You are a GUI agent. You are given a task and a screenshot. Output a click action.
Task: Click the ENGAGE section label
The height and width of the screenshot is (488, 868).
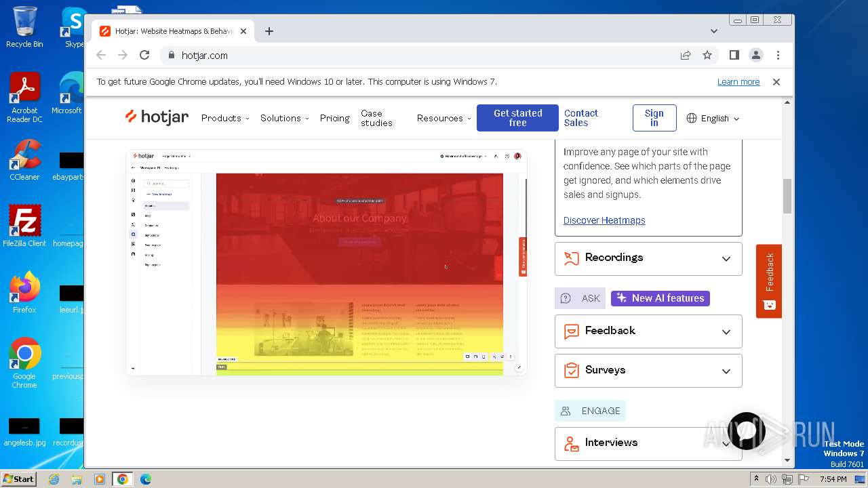tap(590, 411)
